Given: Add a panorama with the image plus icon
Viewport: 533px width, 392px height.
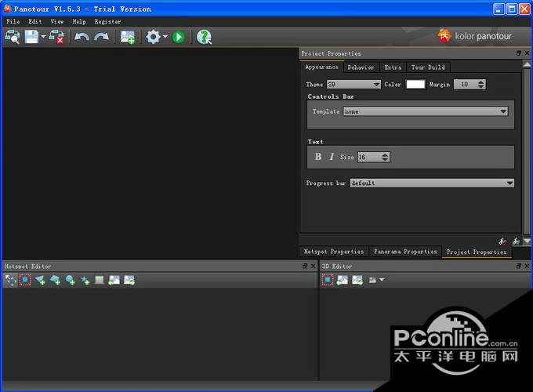Looking at the screenshot, I should 128,37.
